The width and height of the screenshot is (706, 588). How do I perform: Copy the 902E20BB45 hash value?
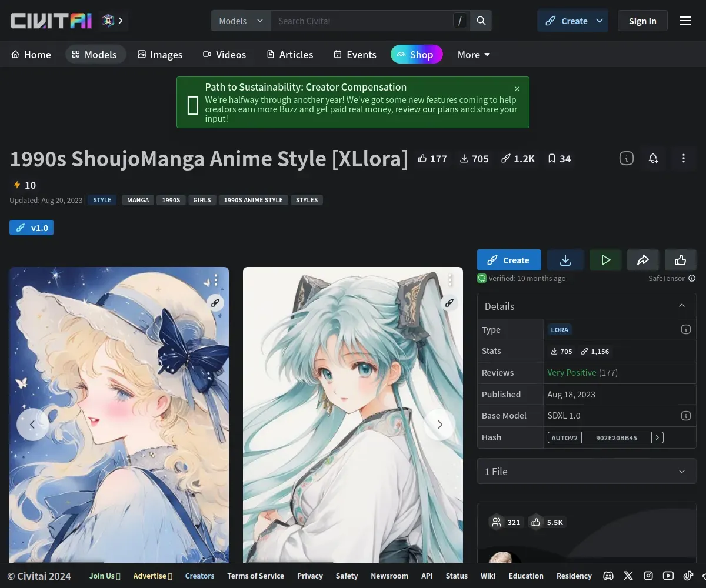(616, 437)
